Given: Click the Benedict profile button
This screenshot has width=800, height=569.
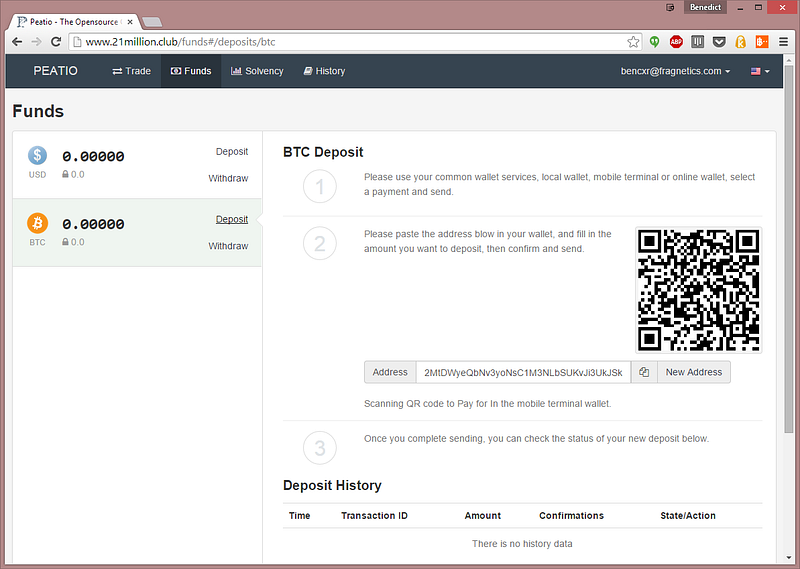Looking at the screenshot, I should pyautogui.click(x=705, y=7).
